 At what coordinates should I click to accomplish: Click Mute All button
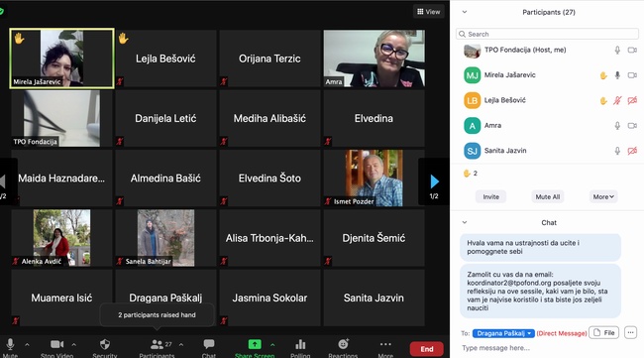(548, 197)
